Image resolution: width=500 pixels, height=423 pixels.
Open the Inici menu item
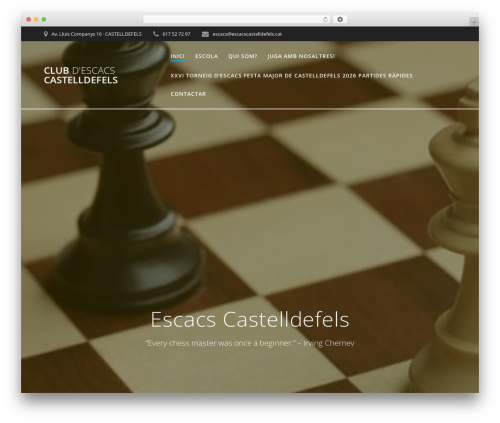(177, 56)
